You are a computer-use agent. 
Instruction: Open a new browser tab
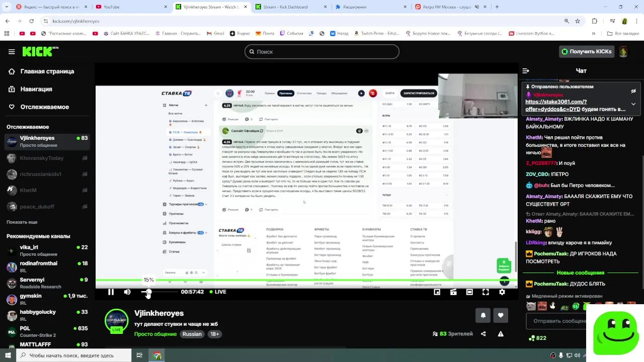pos(497,7)
